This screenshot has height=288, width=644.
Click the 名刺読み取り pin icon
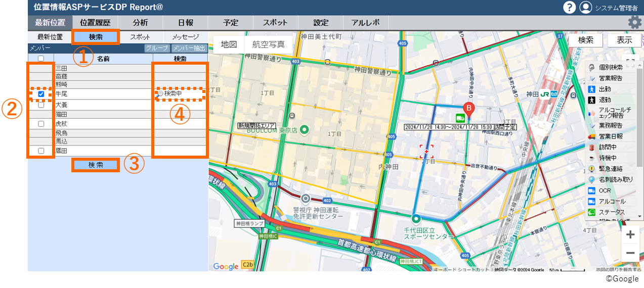pyautogui.click(x=591, y=180)
